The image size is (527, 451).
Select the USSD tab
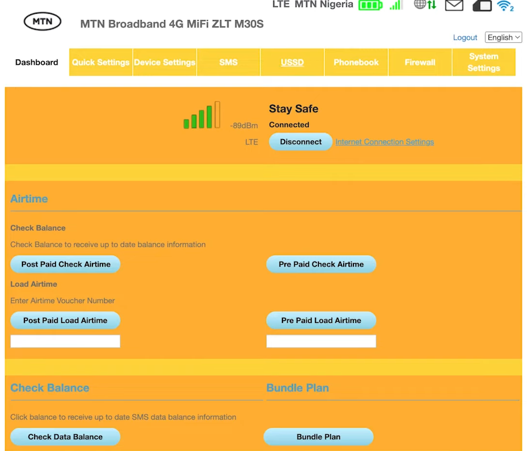(x=292, y=62)
